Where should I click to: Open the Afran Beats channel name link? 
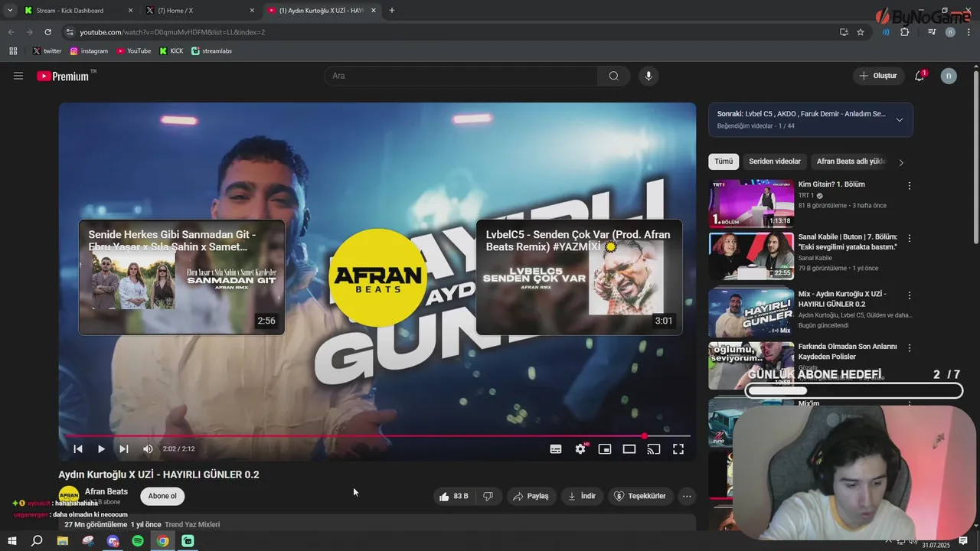(106, 491)
